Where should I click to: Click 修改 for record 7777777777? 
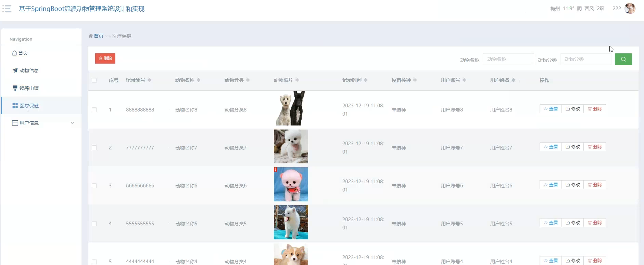click(x=573, y=147)
